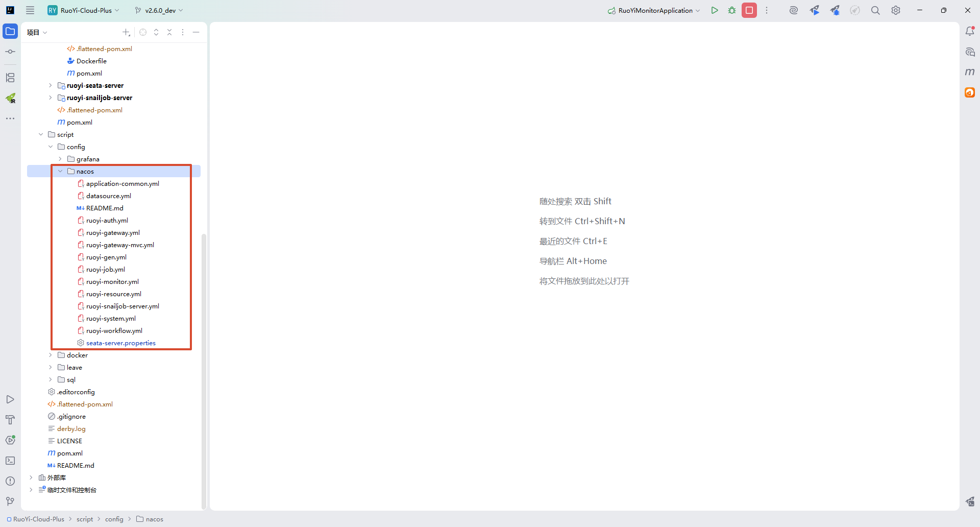980x527 pixels.
Task: Open the main hamburger menu
Action: (30, 10)
